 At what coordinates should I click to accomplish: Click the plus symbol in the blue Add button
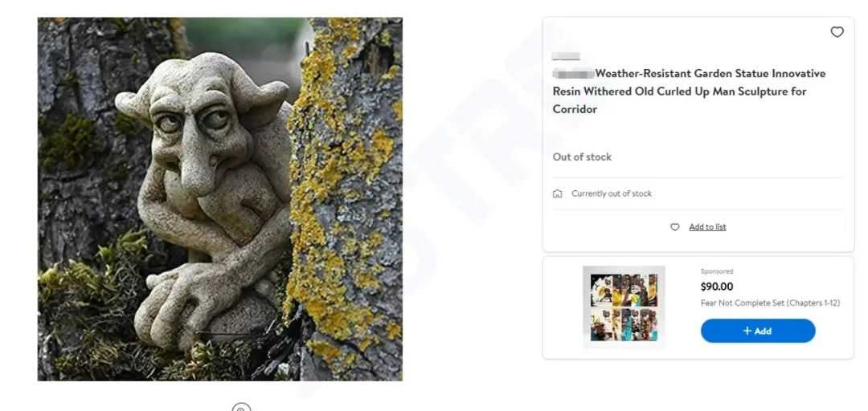pos(747,331)
